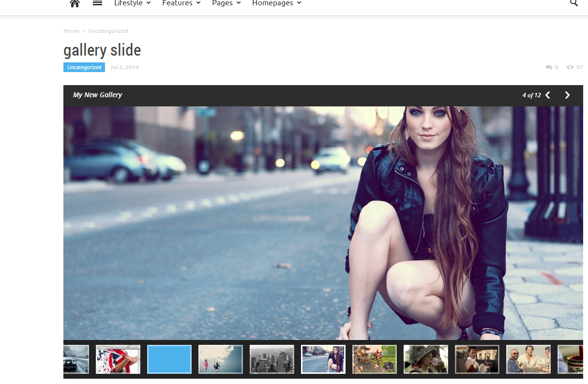Select the black-and-white city skyline thumbnail
This screenshot has width=588, height=384.
pyautogui.click(x=272, y=359)
